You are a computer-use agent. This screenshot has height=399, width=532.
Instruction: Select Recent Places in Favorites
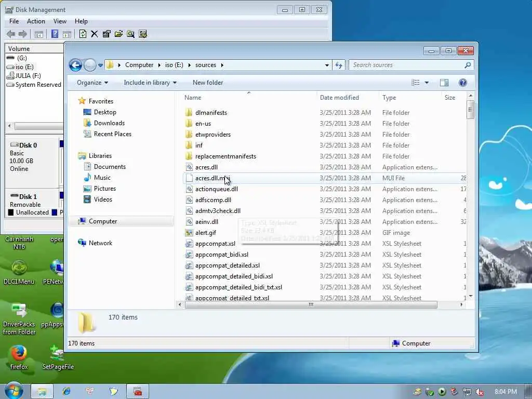click(112, 134)
